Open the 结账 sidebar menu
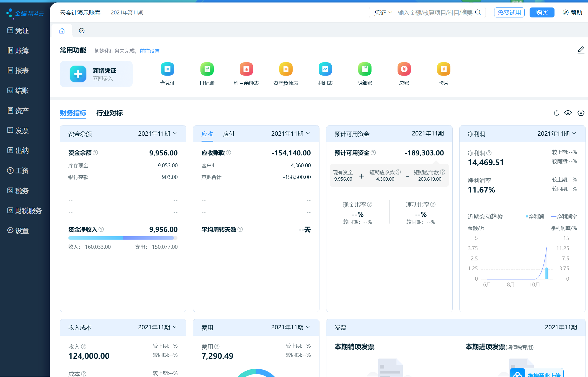 coord(18,90)
